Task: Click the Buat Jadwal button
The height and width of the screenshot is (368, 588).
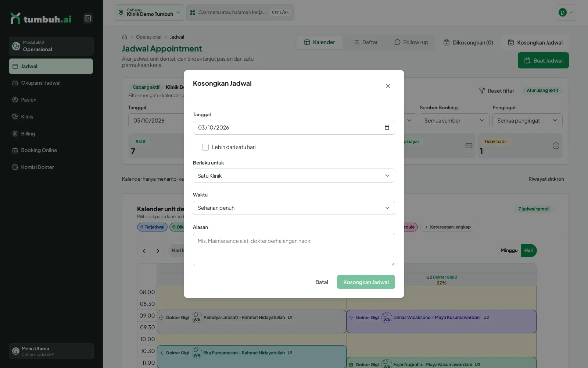Action: [x=543, y=60]
